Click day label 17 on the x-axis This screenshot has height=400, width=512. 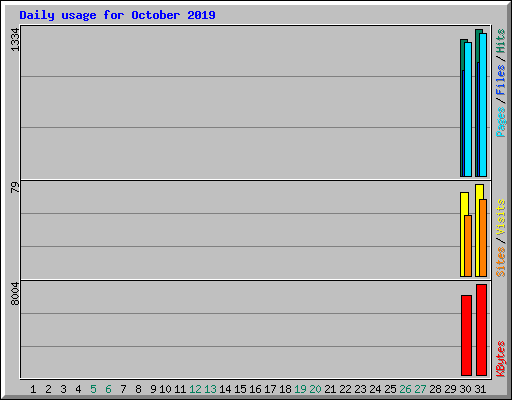(270, 389)
